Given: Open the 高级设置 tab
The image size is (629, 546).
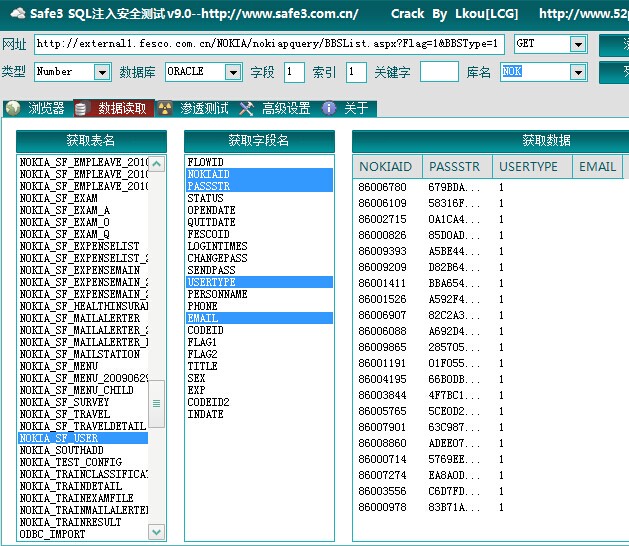Looking at the screenshot, I should (x=276, y=108).
